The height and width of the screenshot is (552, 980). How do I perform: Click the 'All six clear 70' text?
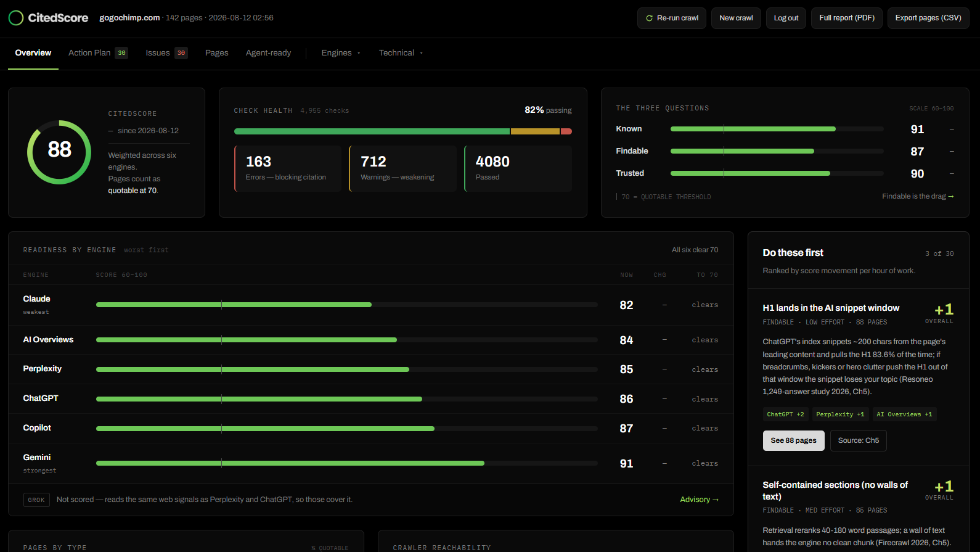coord(695,250)
